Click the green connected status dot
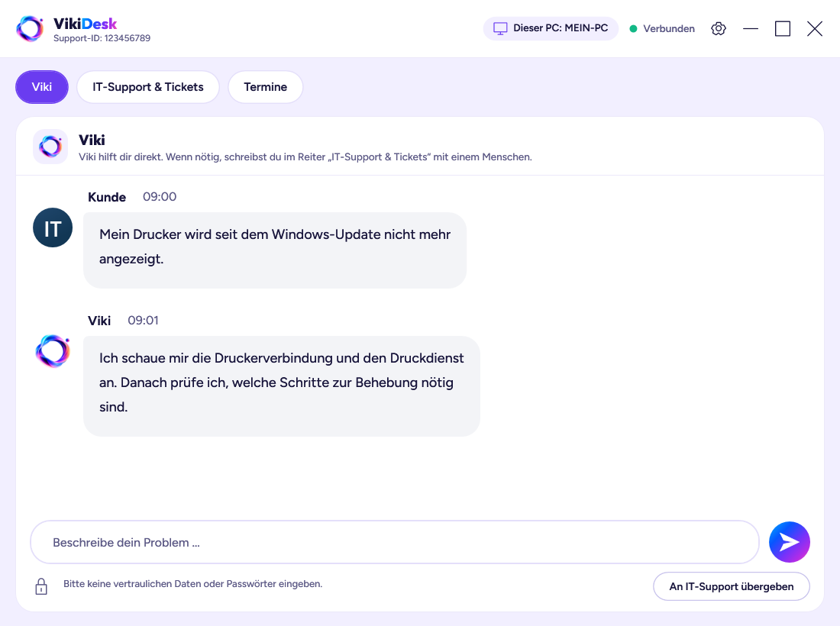 click(633, 29)
